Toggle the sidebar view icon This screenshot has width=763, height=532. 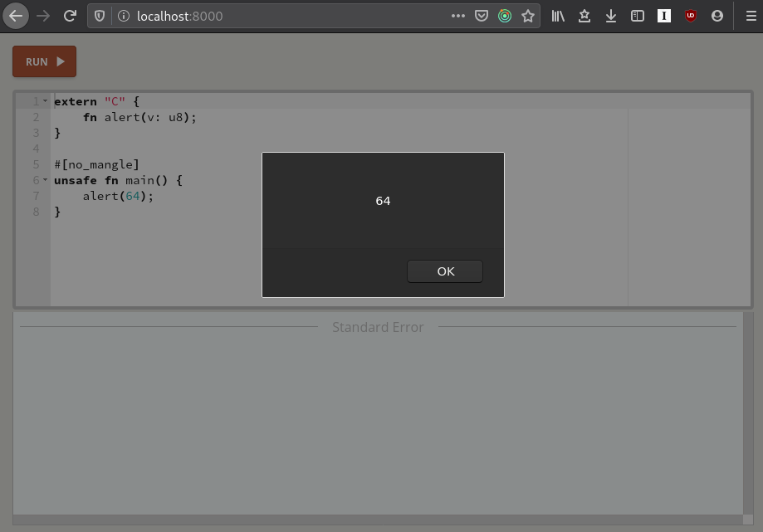[638, 16]
